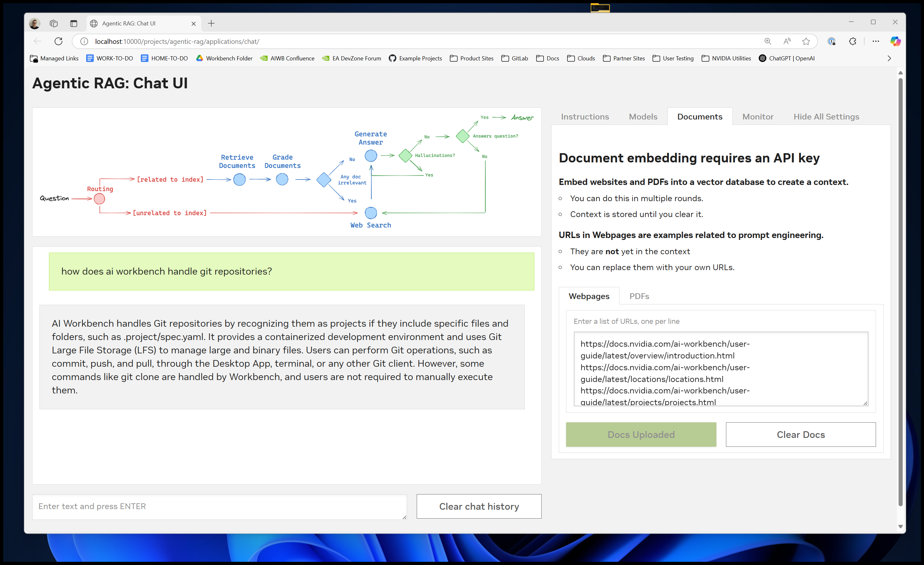Expand the Partner Sites bookmark folder
924x565 pixels.
coord(624,58)
